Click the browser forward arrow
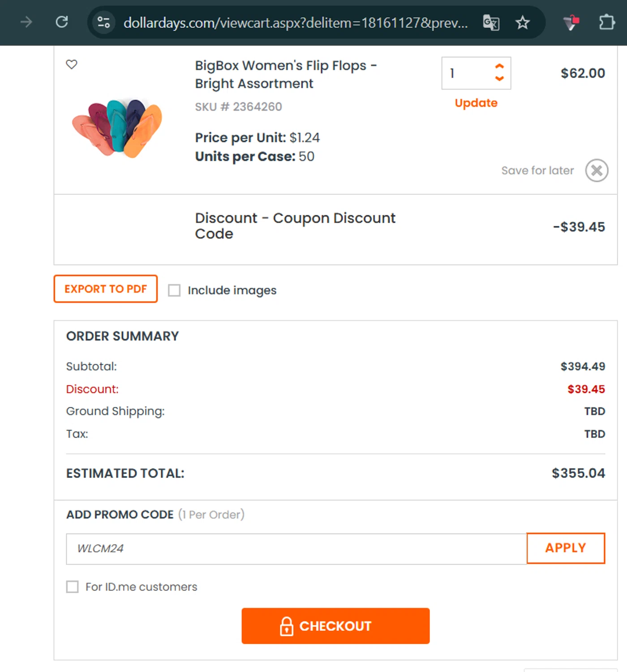This screenshot has height=672, width=627. (x=26, y=22)
